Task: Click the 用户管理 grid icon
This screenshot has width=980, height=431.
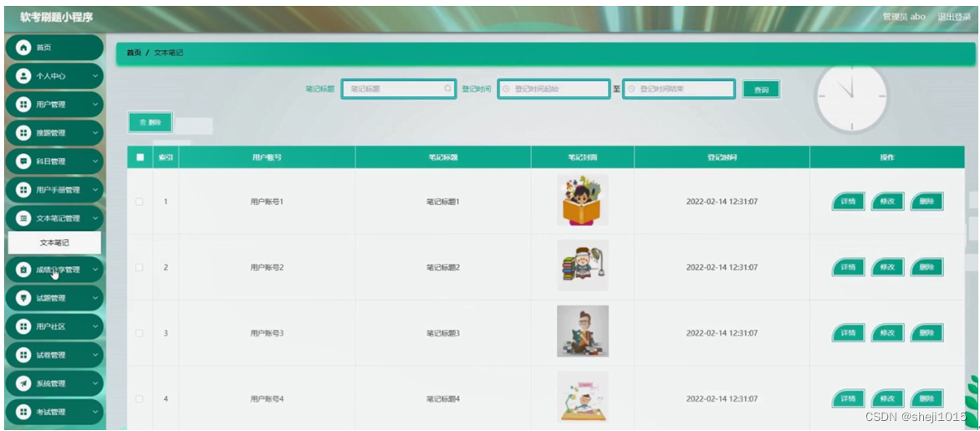Action: click(23, 105)
